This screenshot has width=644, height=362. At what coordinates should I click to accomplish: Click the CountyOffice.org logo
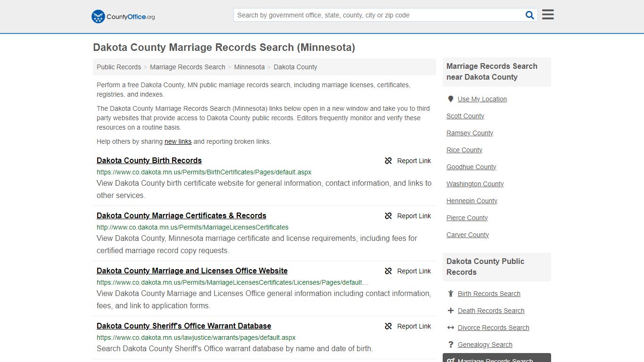[x=123, y=16]
